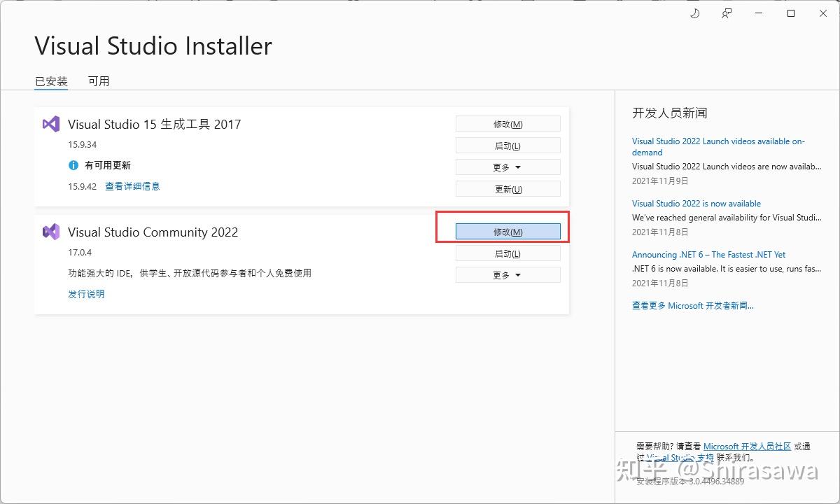The width and height of the screenshot is (840, 504).
Task: Click 修改 for Visual Studio 2017 生成工具
Action: pyautogui.click(x=507, y=123)
